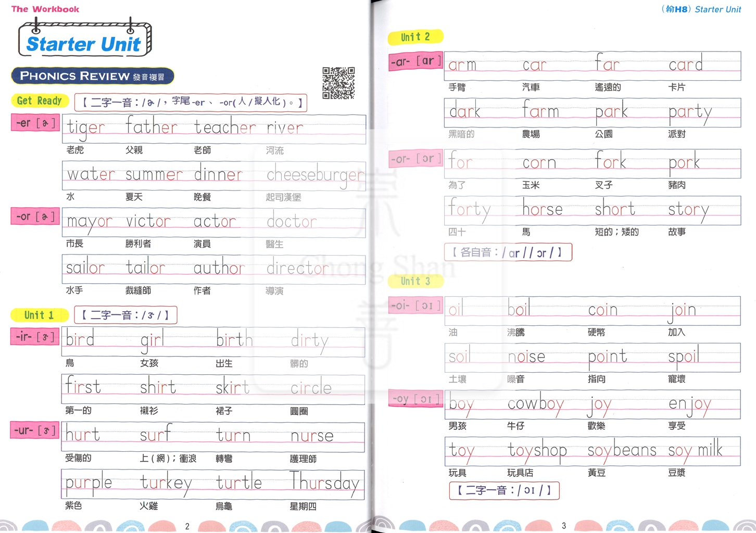
Task: Click the word teacher
Action: tap(225, 126)
